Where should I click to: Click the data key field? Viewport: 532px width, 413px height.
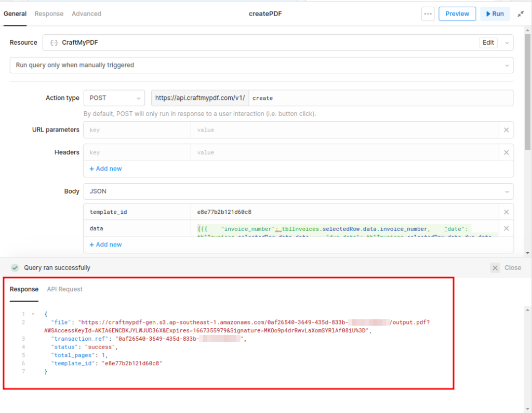click(x=137, y=228)
